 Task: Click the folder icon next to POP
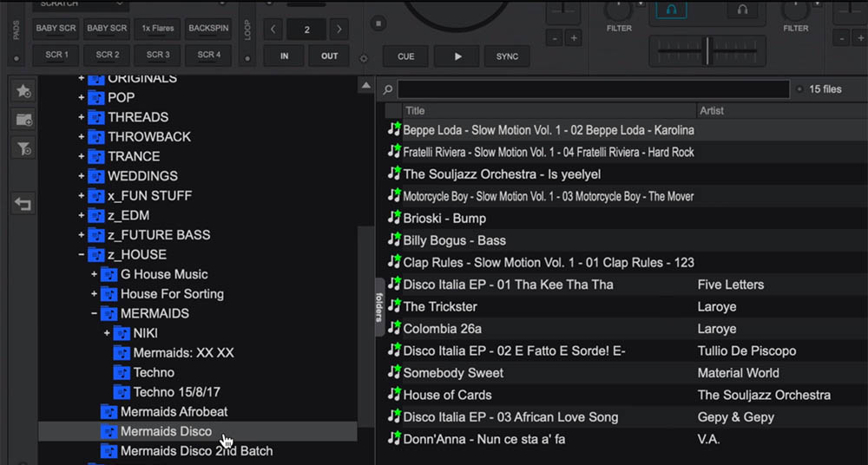pos(96,97)
